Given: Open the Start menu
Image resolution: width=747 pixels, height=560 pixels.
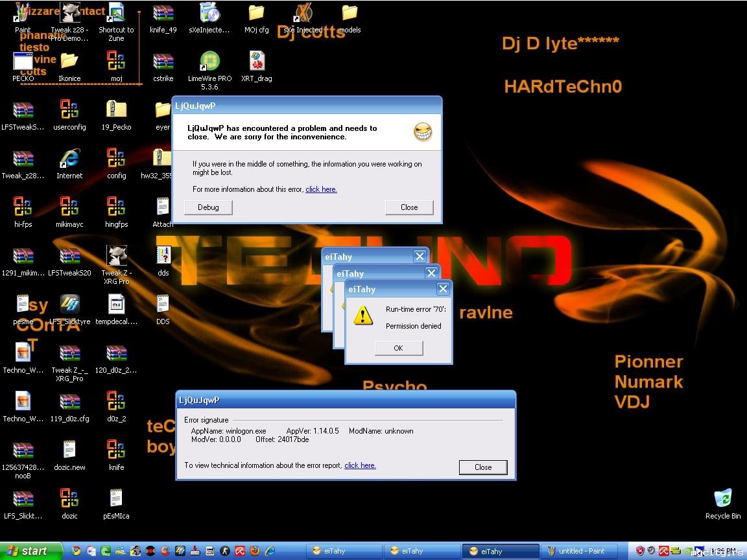Looking at the screenshot, I should [31, 551].
